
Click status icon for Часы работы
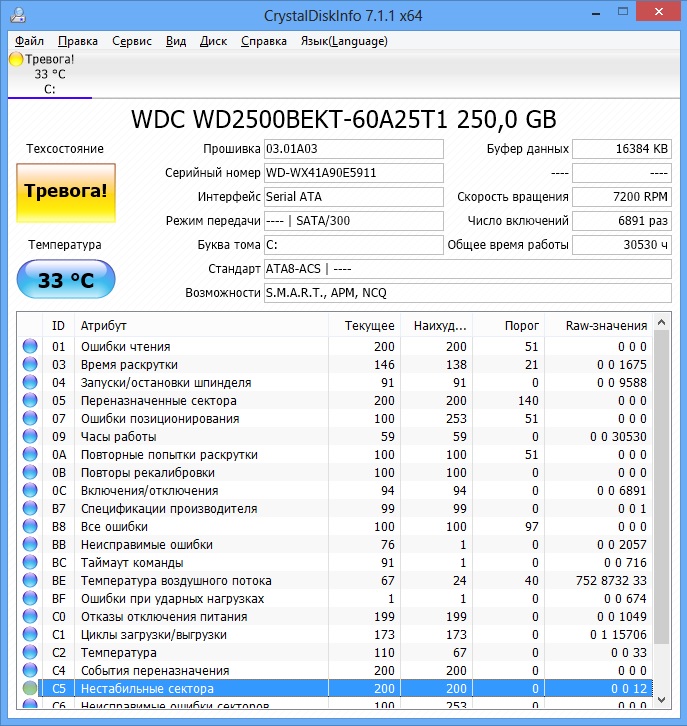pos(30,437)
